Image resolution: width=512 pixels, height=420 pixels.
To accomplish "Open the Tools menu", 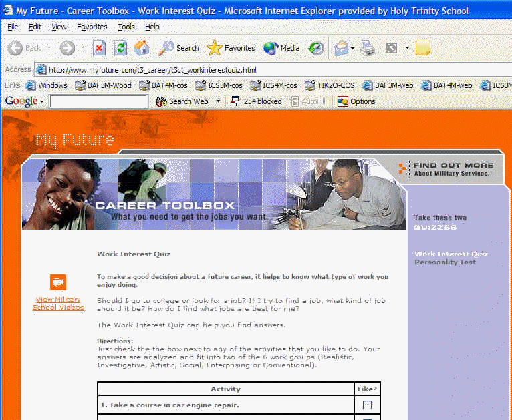I will pos(126,27).
